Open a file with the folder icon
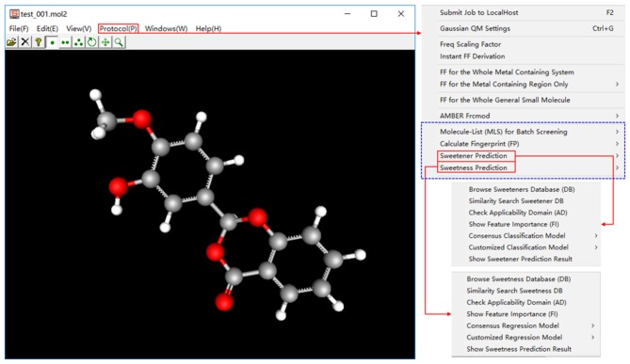The image size is (630, 364). pos(11,42)
